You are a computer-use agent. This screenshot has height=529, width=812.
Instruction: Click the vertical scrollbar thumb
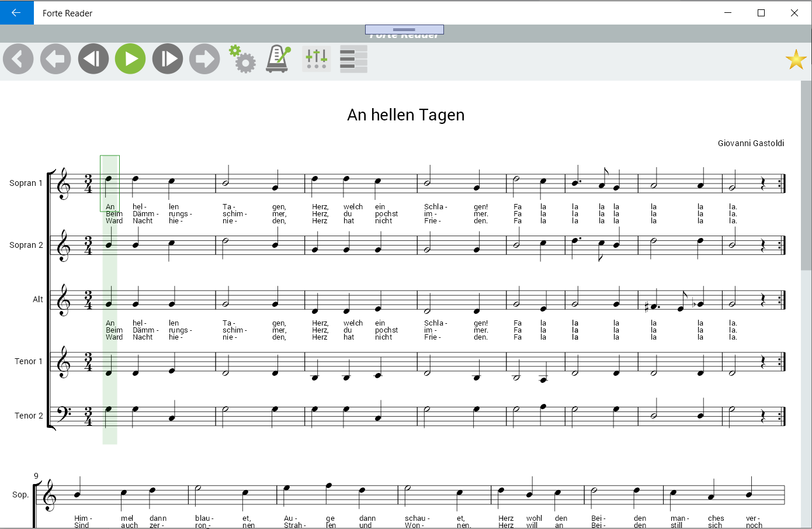point(806,175)
